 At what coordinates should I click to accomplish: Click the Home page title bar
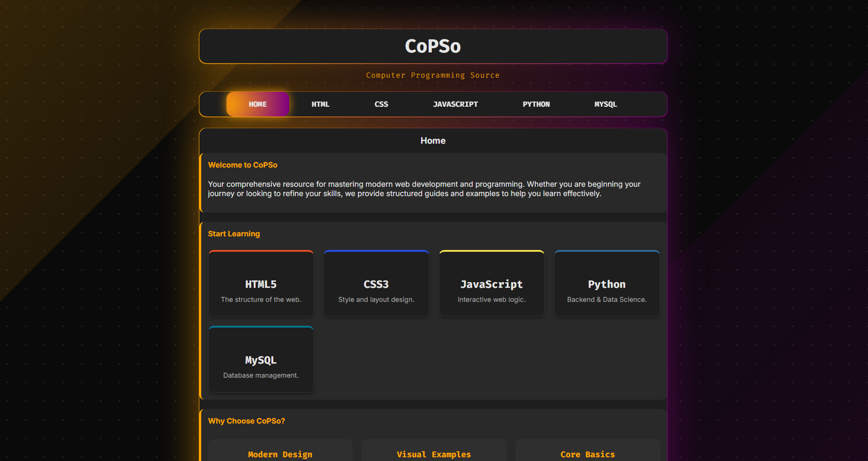432,140
